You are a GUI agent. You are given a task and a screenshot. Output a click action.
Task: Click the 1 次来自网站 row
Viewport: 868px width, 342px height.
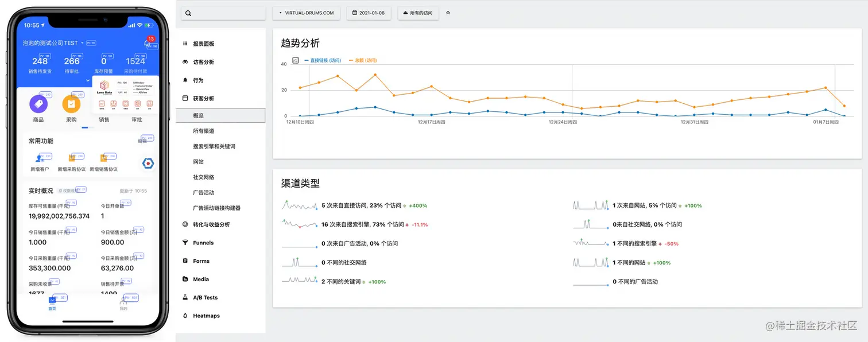637,205
